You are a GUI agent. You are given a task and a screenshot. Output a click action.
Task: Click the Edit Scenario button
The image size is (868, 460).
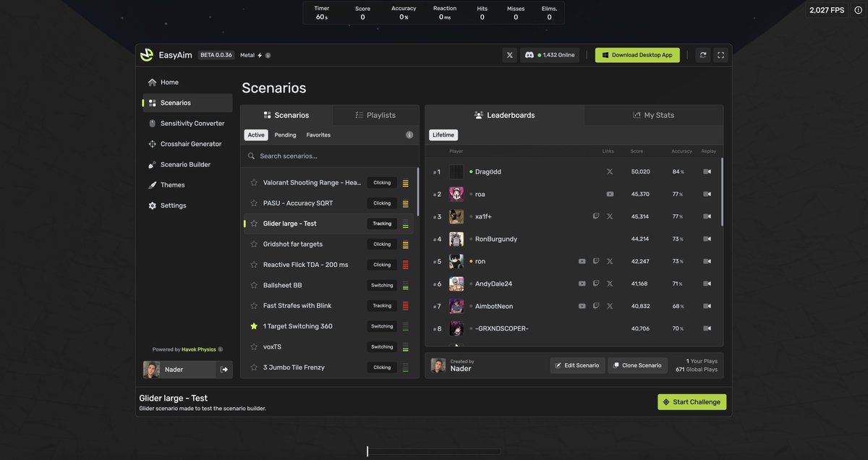(x=577, y=365)
